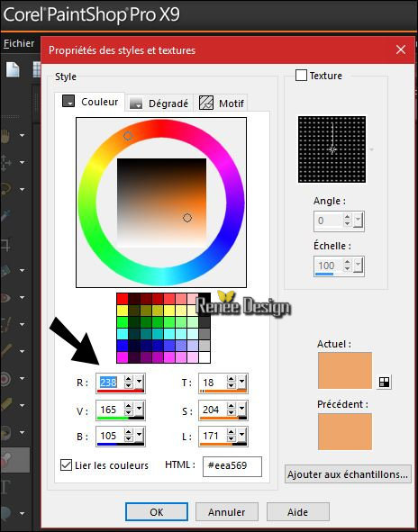Open the L value dropdown arrow
The image size is (418, 532).
(241, 436)
